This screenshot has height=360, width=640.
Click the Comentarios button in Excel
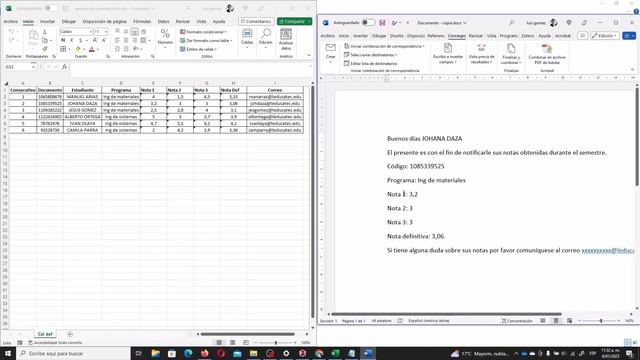(256, 21)
